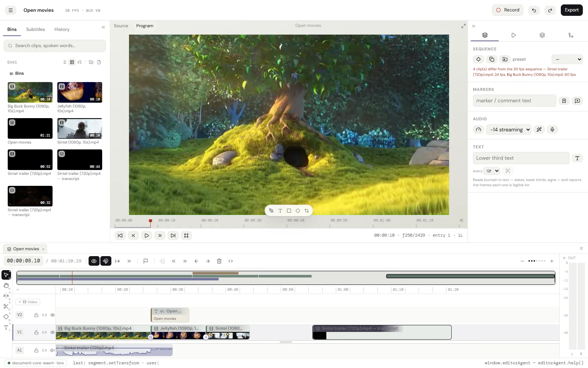Delete selection with the trash icon
The width and height of the screenshot is (588, 368).
pyautogui.click(x=219, y=261)
